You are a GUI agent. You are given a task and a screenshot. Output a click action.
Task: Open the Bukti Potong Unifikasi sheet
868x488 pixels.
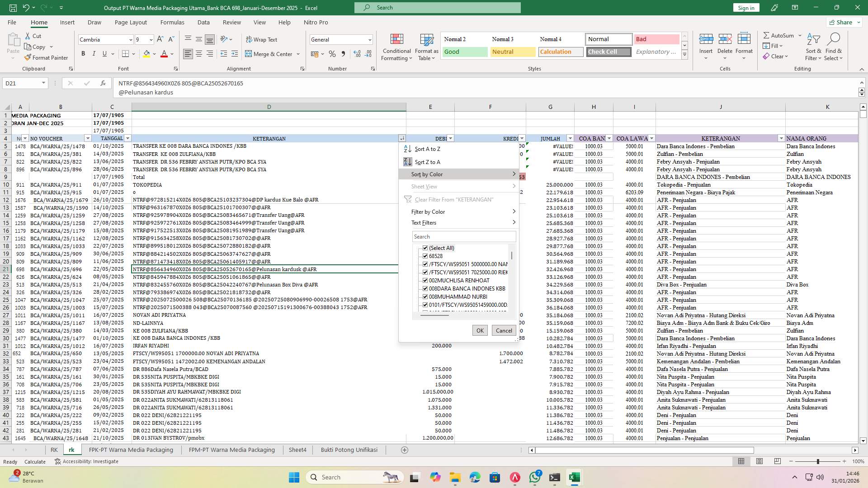pos(349,450)
